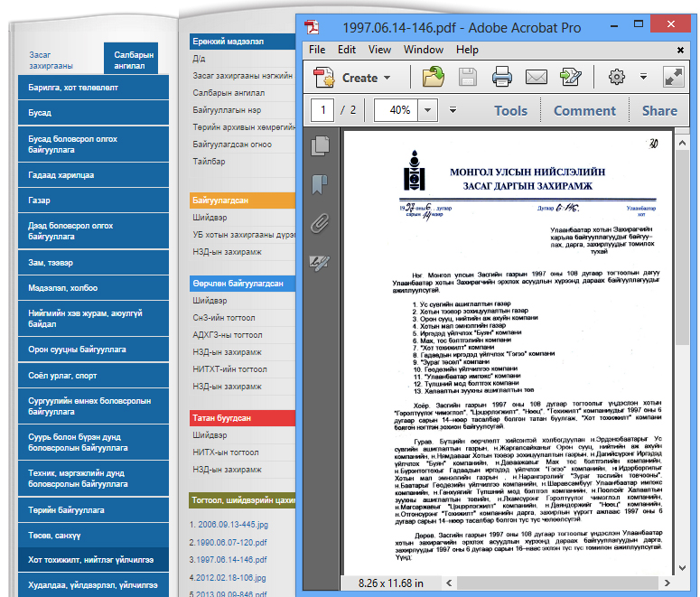The height and width of the screenshot is (597, 700).
Task: Open the Tools pane
Action: pos(510,110)
